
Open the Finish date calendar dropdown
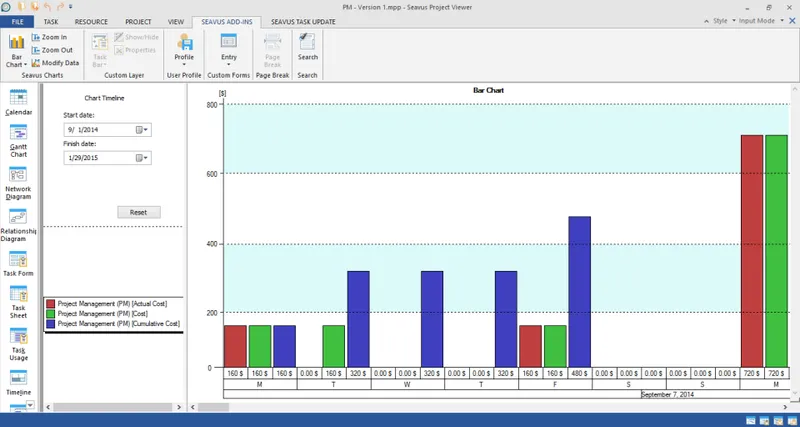pyautogui.click(x=142, y=158)
